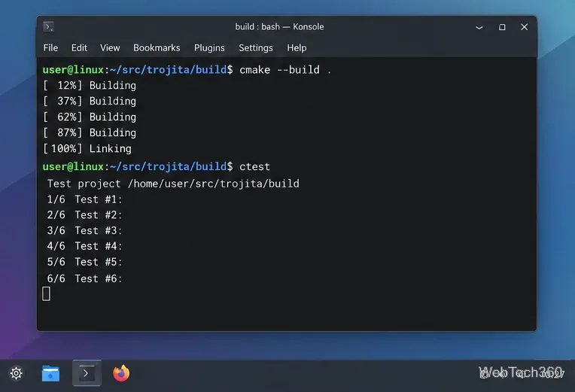Click the Konsole terminal icon in title bar
This screenshot has width=575, height=392.
(x=48, y=27)
